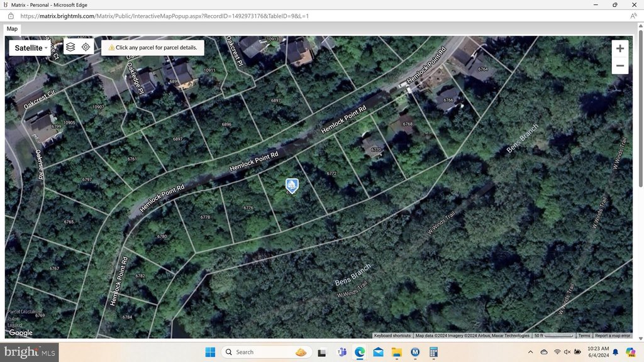Click the locate/recenter target icon
Screen dimensions: 644x362
pyautogui.click(x=86, y=47)
